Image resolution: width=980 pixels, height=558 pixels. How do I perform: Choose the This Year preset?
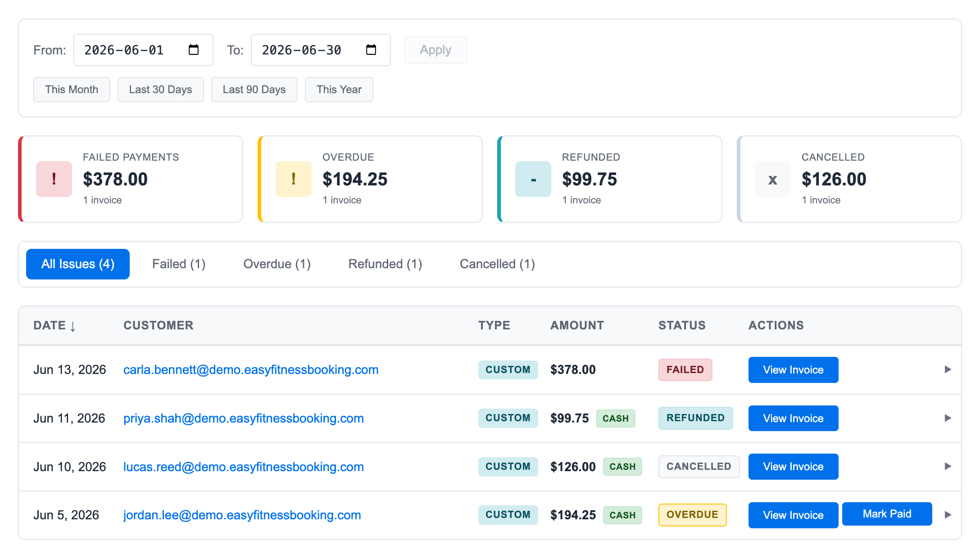(339, 90)
